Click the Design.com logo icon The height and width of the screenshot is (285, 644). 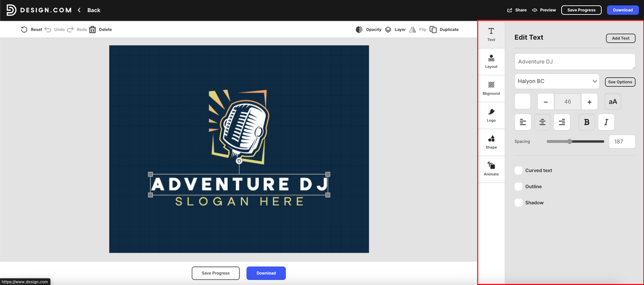pyautogui.click(x=11, y=10)
